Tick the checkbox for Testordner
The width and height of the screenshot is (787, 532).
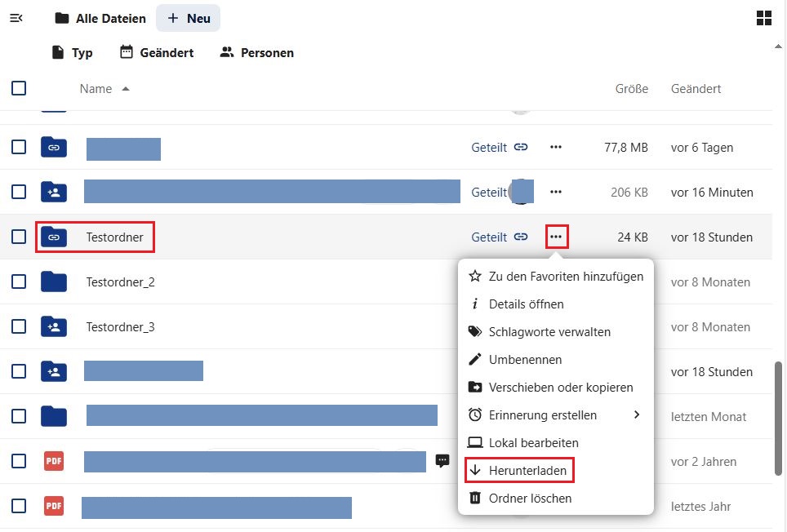(19, 237)
